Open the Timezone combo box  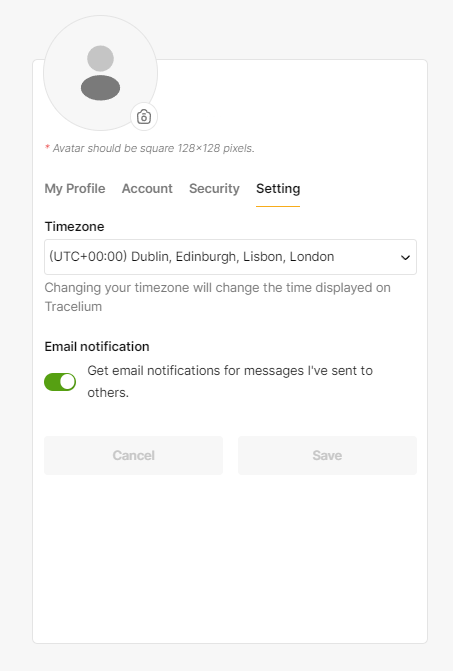pos(231,257)
